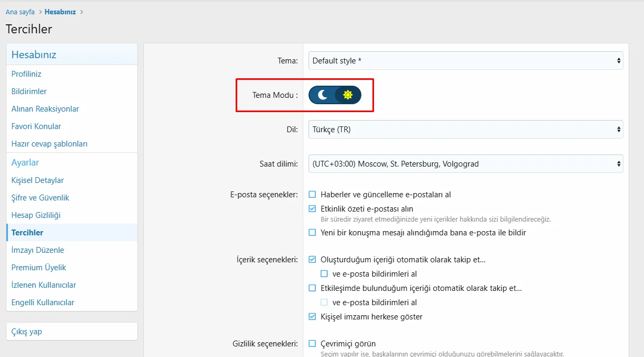Image resolution: width=644 pixels, height=357 pixels.
Task: Open İmzayı Düzenle in the sidebar
Action: pos(38,250)
